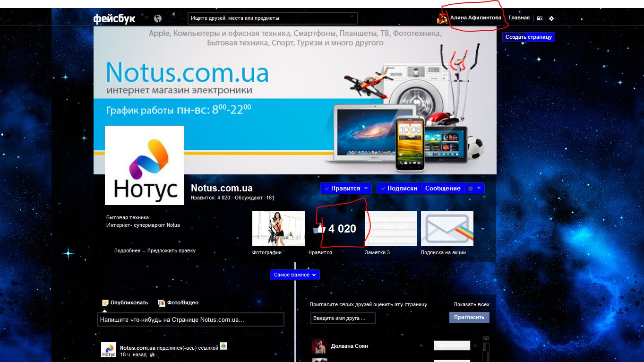Click the Notus.com.ua cover banner image

pyautogui.click(x=295, y=100)
